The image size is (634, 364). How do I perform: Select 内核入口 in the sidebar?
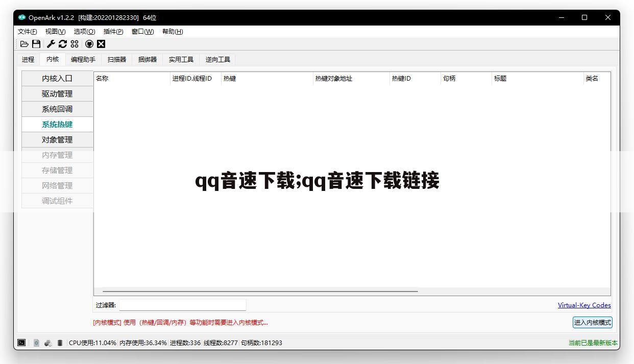coord(57,78)
